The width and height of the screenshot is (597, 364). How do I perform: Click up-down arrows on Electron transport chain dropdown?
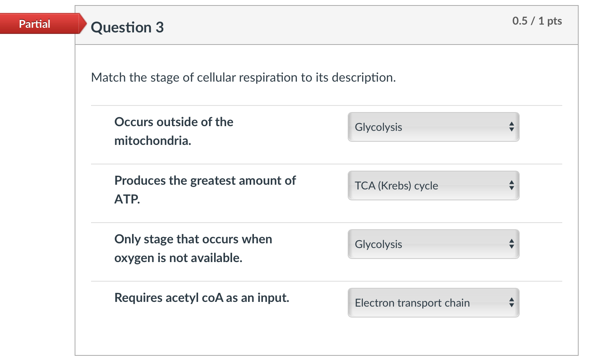(511, 303)
